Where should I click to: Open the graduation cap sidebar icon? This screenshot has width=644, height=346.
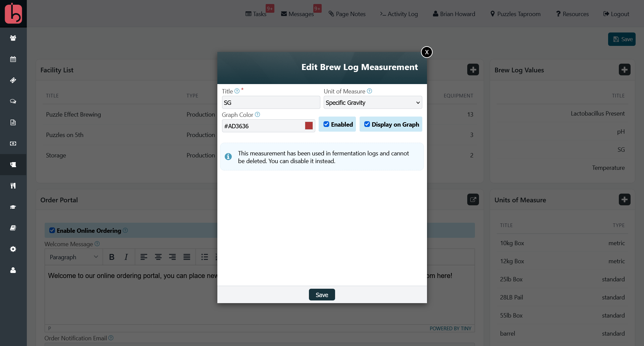coord(13,207)
